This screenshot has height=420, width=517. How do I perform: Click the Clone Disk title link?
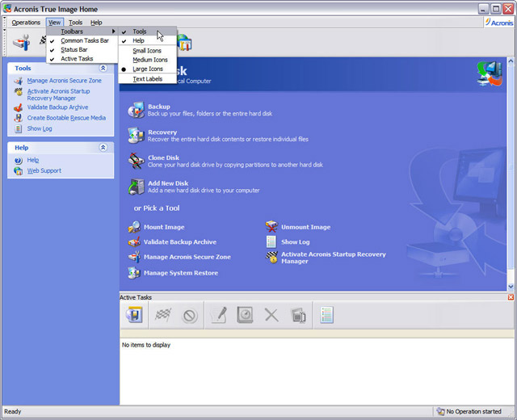pos(163,157)
